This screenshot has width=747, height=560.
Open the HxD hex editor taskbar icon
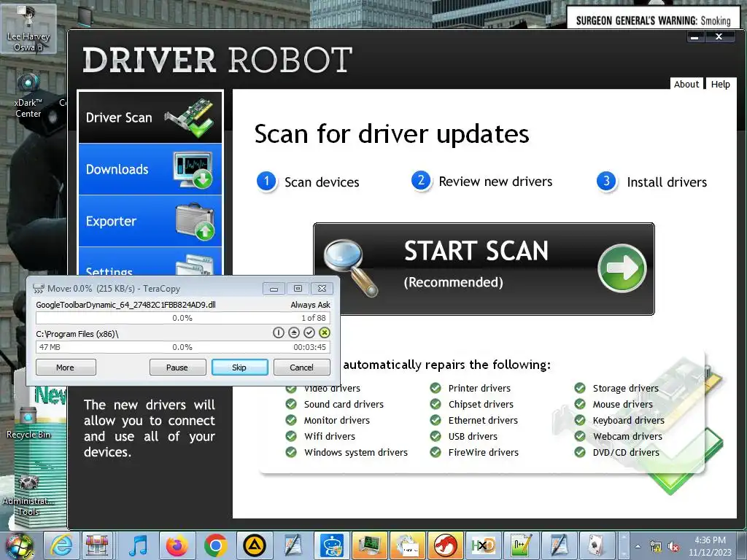point(483,545)
